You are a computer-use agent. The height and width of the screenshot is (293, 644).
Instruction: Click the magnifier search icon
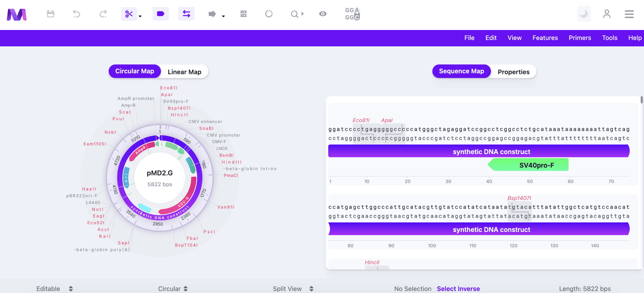click(x=294, y=14)
